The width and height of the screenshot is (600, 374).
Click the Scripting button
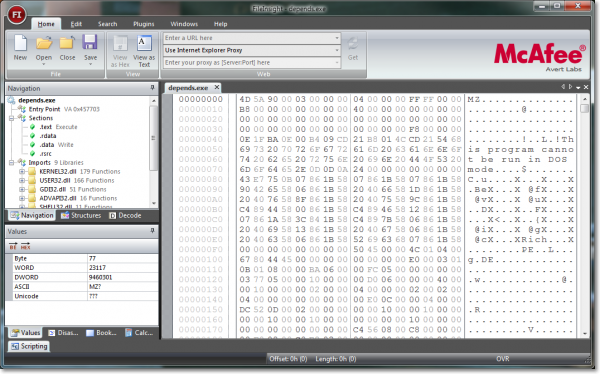29,346
